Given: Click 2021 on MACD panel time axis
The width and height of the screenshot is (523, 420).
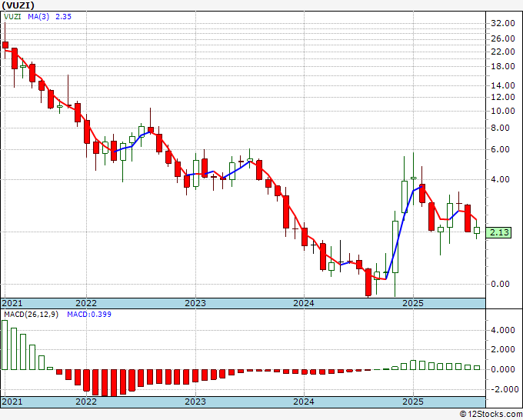Looking at the screenshot, I should (x=12, y=402).
